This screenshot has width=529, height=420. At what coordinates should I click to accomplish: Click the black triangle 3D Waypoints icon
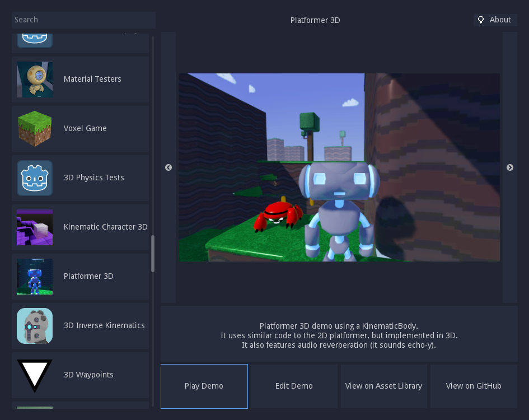pos(35,375)
